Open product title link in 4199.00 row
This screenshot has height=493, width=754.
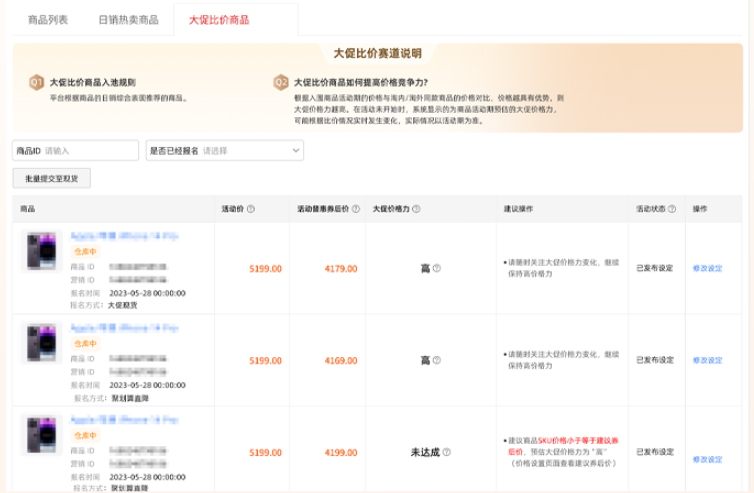pos(125,420)
